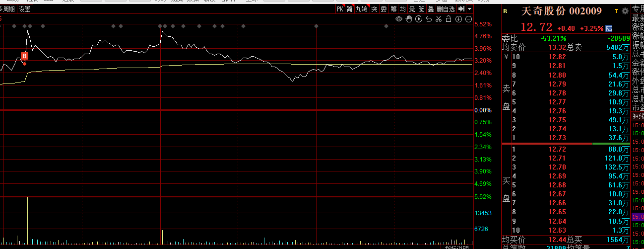644x249 pixels.
Task: Toggle the 叠 overlay button
Action: tap(430, 9)
